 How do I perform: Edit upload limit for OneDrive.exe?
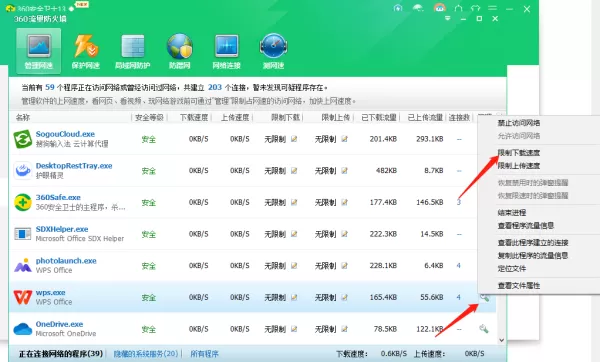click(x=344, y=329)
